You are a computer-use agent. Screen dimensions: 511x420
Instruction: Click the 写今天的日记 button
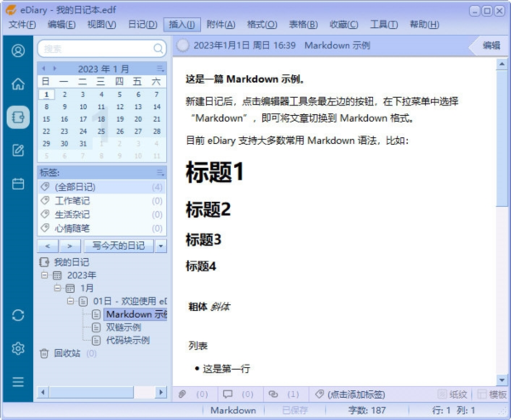(x=118, y=246)
